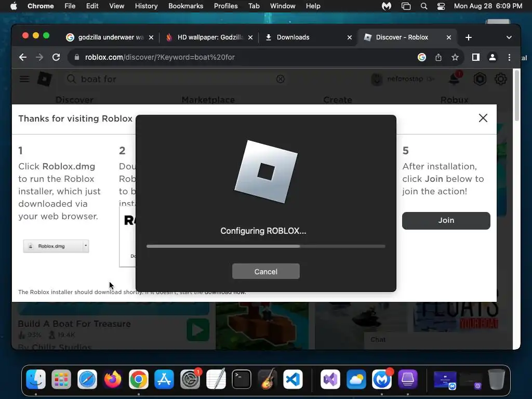532x399 pixels.
Task: Open the Apple menu
Action: click(14, 6)
